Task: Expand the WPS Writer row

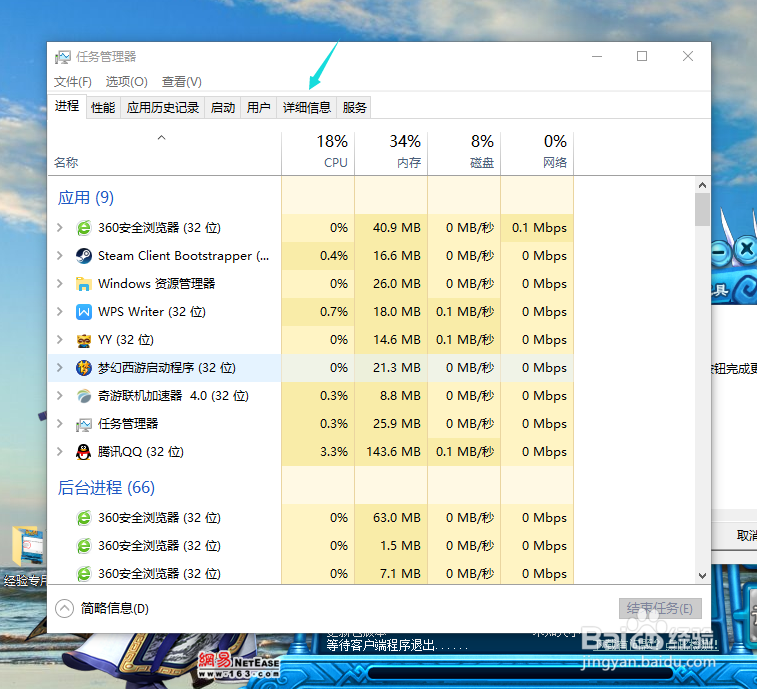Action: [x=60, y=311]
